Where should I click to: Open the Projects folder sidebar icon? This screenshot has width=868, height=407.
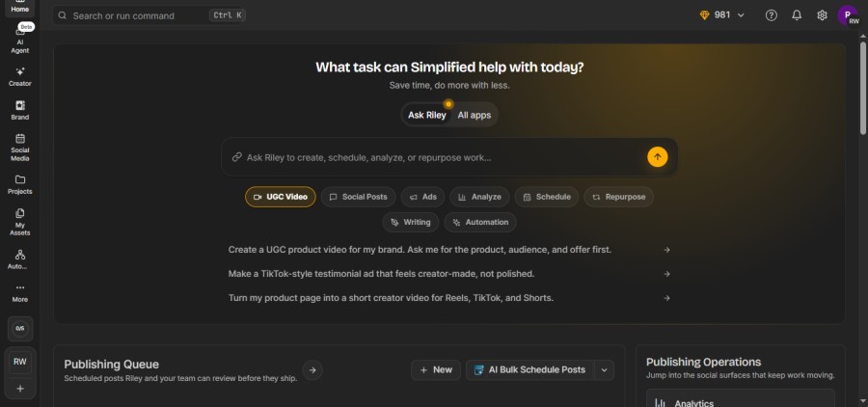coord(20,185)
